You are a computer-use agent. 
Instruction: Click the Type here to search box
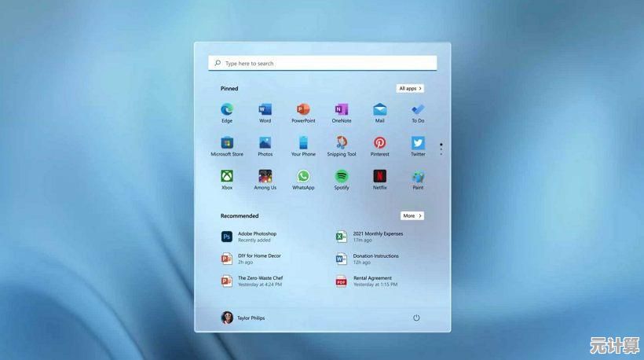323,64
